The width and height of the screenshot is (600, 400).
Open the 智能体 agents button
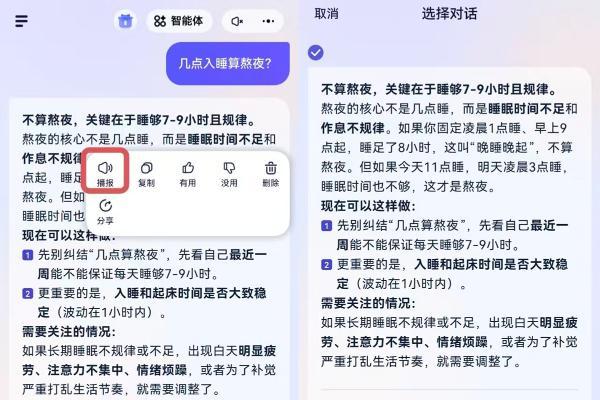[x=179, y=21]
